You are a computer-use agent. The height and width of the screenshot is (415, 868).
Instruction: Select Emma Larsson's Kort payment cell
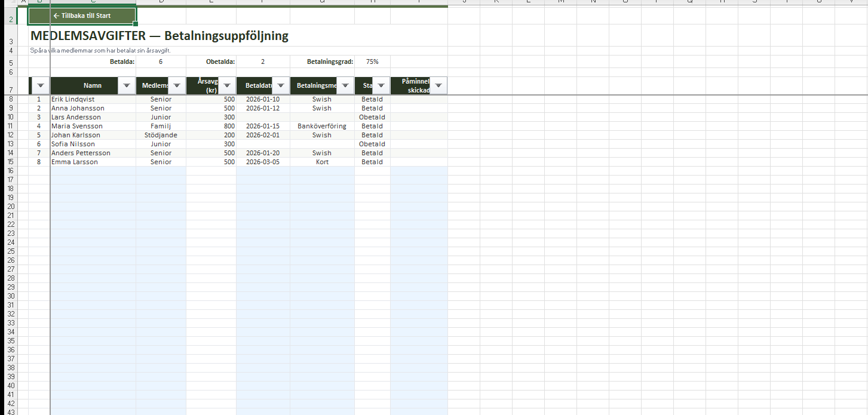pos(321,162)
